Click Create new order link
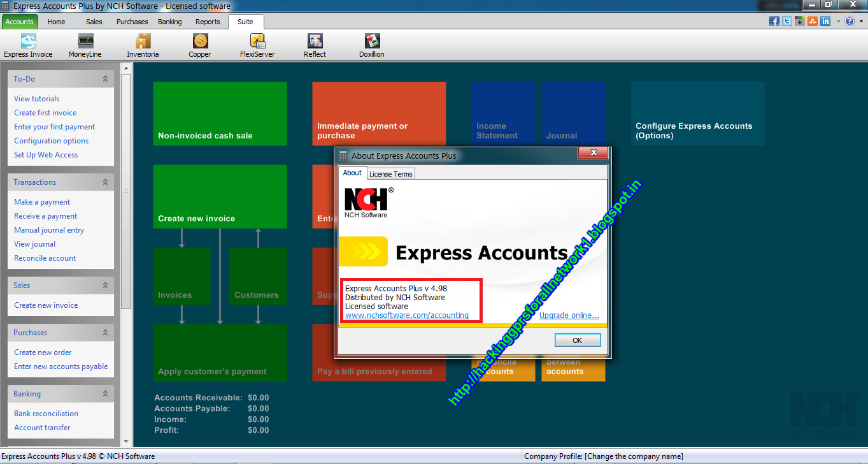Screen dimensions: 868x464 coord(43,352)
